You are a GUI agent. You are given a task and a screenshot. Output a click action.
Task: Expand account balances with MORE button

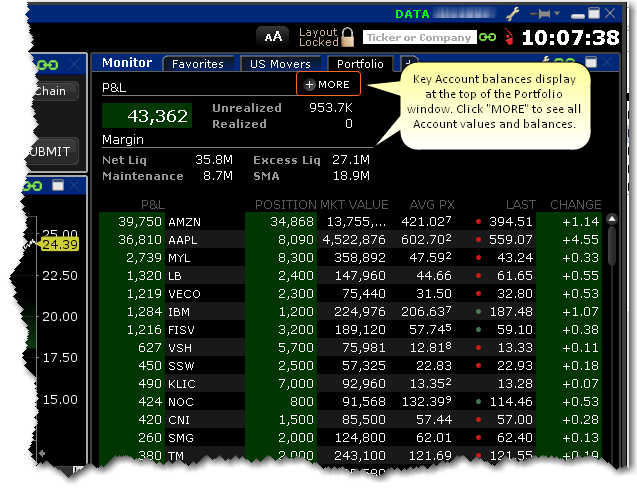pos(327,85)
